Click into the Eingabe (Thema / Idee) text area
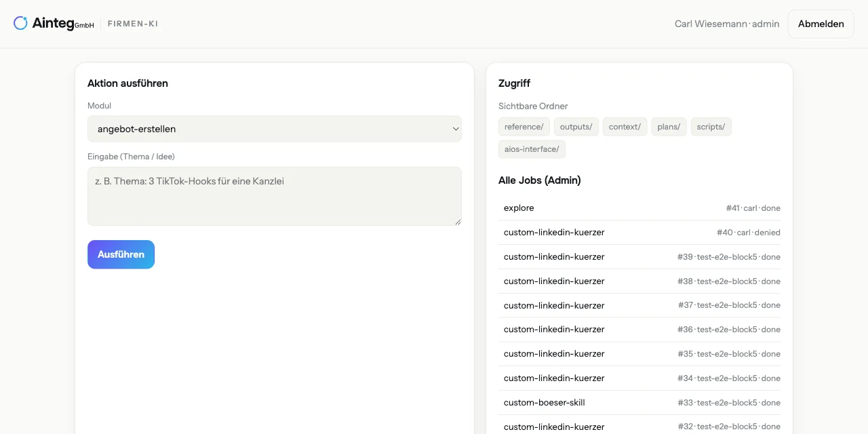The width and height of the screenshot is (868, 434). 275,196
